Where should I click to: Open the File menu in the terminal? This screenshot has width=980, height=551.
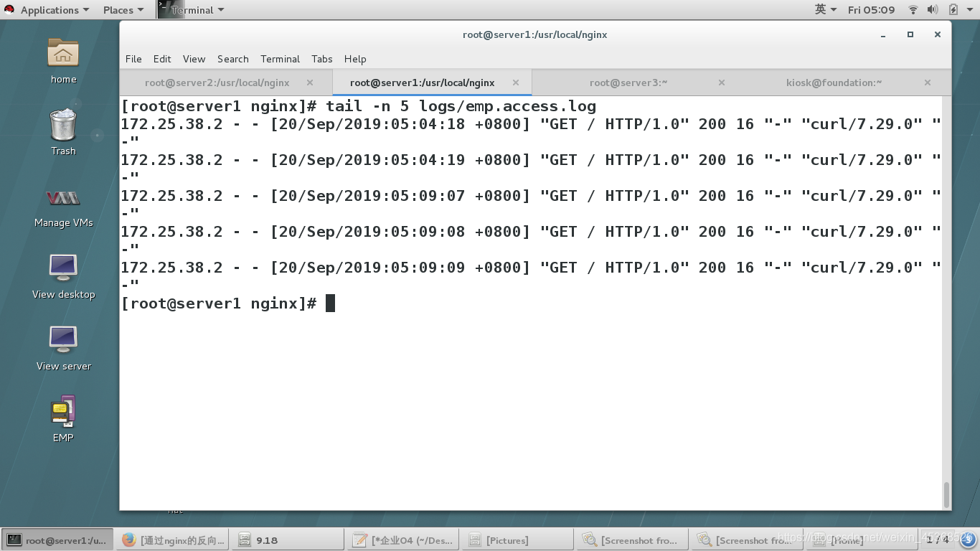[133, 59]
